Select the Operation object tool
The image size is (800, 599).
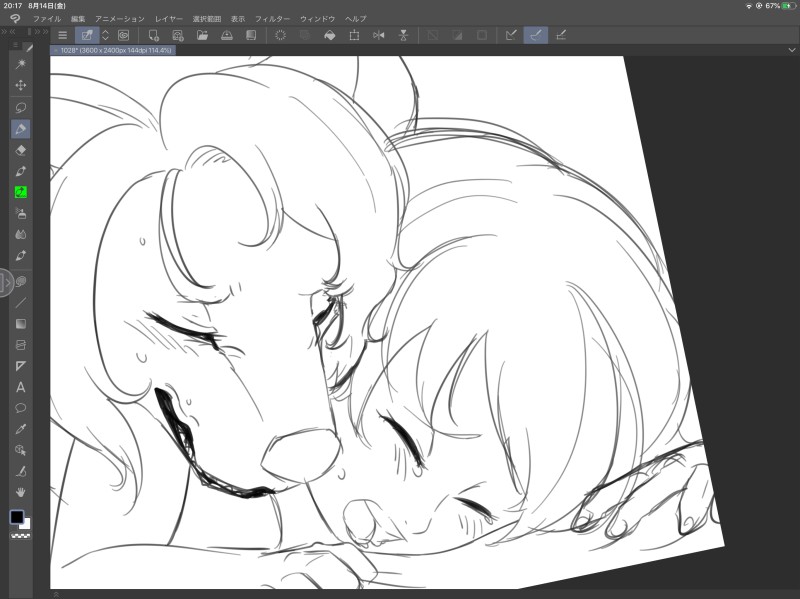pos(21,450)
